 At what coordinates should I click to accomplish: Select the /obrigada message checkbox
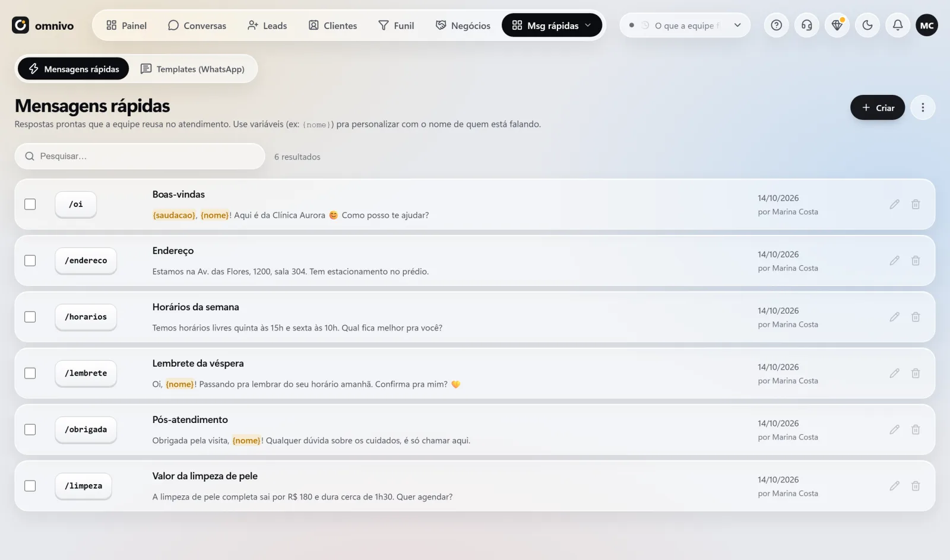[x=30, y=429]
